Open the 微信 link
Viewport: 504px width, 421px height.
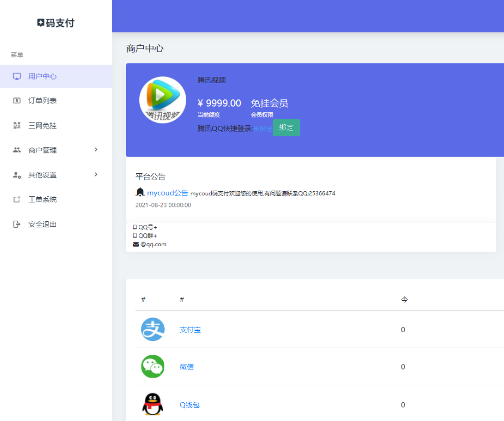(x=186, y=367)
